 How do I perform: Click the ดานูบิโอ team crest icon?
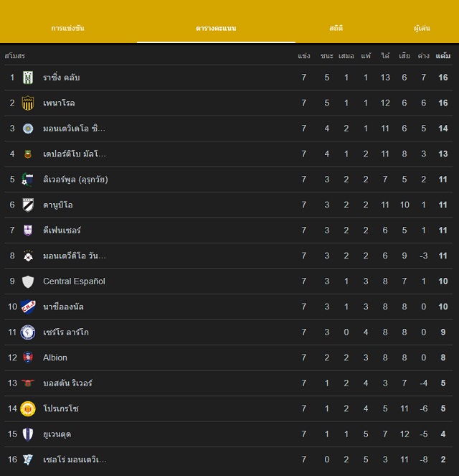[28, 205]
